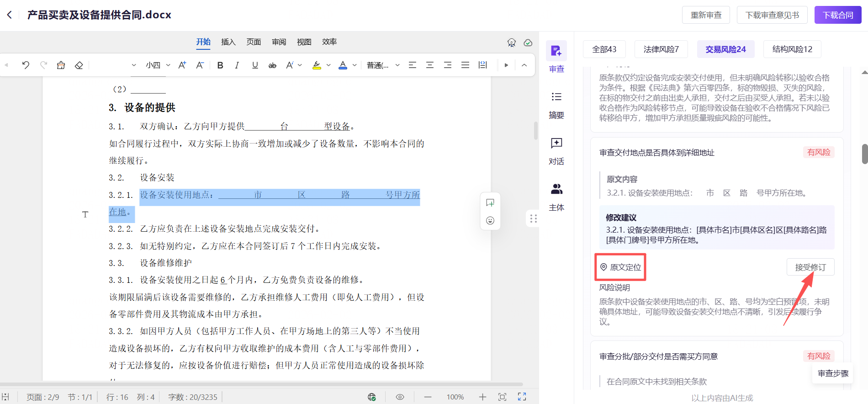Switch to the 视图 ribbon tab
Image resolution: width=868 pixels, height=404 pixels.
pyautogui.click(x=304, y=42)
